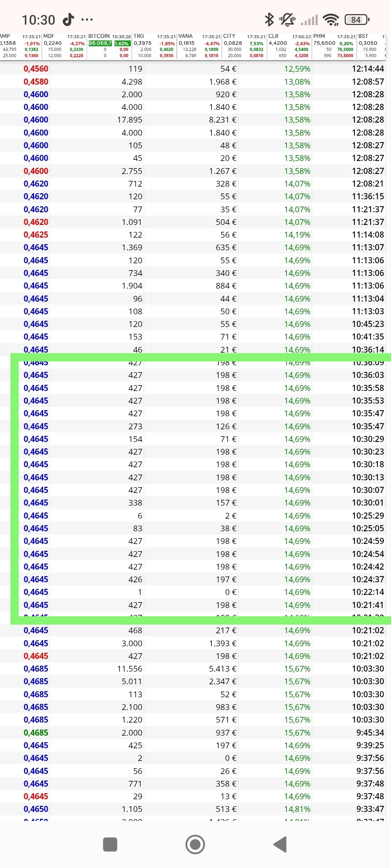Tap the Wi-Fi status icon
Screen dimensions: 391x868
click(x=331, y=20)
